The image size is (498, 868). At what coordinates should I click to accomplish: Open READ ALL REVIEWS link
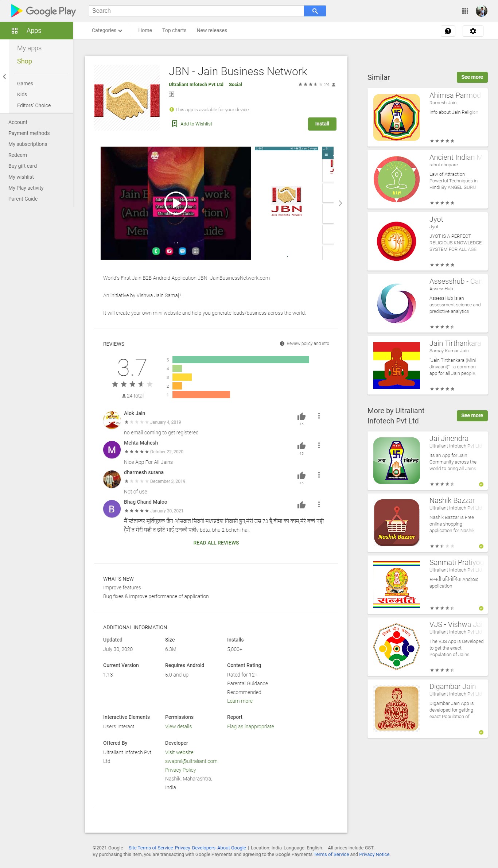[x=216, y=543]
